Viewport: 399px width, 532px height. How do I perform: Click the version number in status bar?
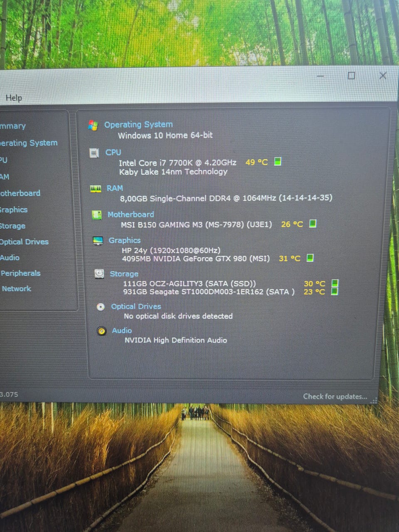(x=9, y=394)
